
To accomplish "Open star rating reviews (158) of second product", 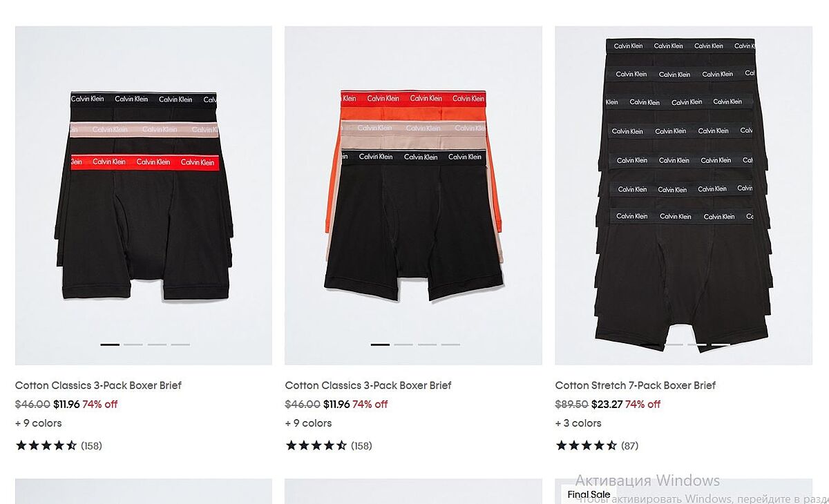I will [329, 445].
